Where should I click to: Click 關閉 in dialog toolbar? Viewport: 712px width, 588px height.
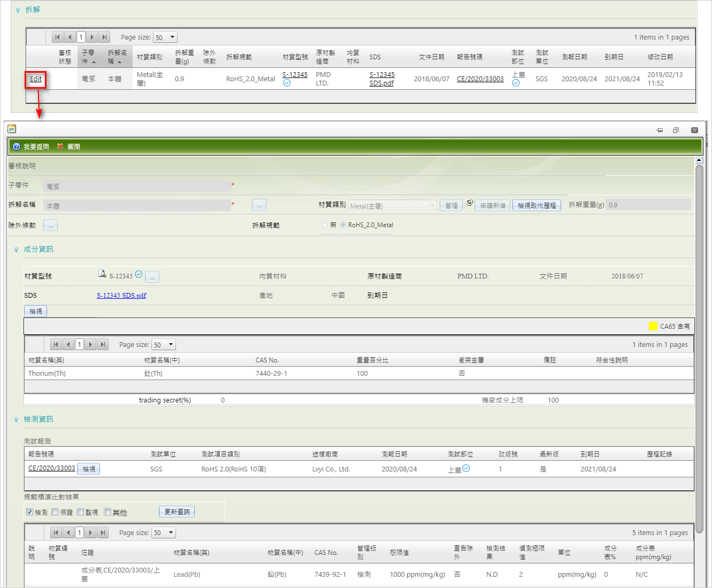68,146
